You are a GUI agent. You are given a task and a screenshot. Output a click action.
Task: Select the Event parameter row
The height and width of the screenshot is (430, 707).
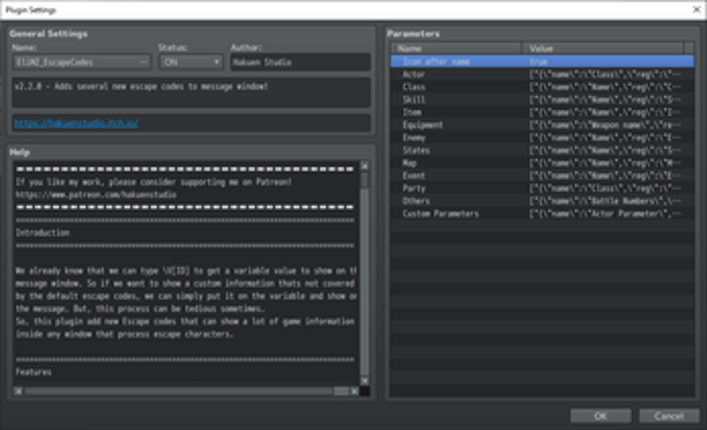pos(542,175)
